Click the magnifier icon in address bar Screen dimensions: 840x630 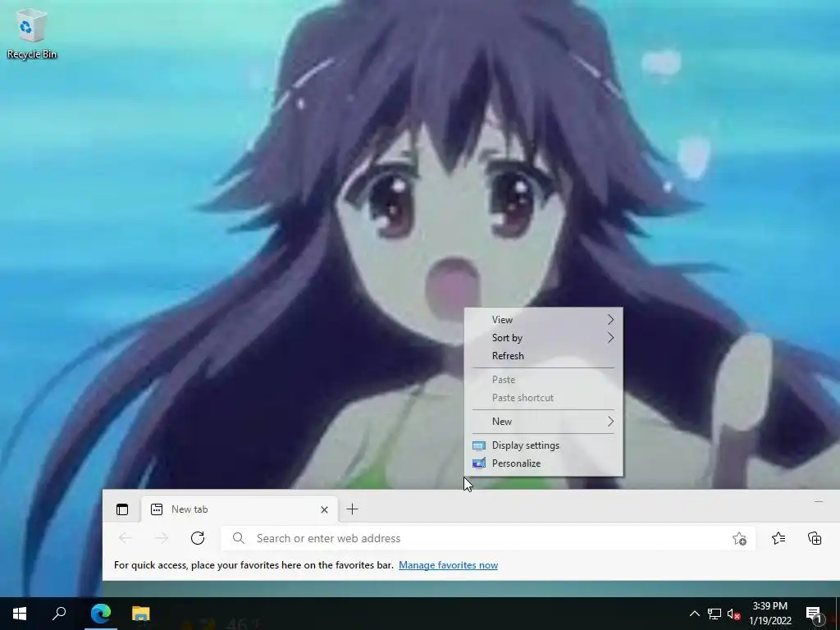239,538
